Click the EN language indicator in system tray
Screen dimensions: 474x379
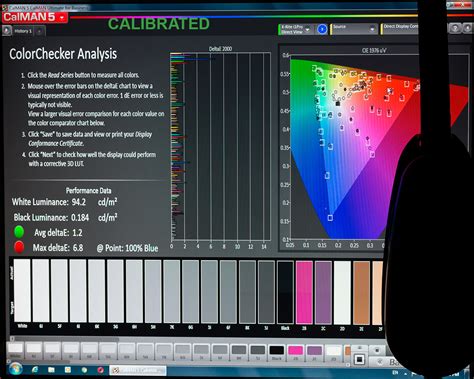(395, 372)
